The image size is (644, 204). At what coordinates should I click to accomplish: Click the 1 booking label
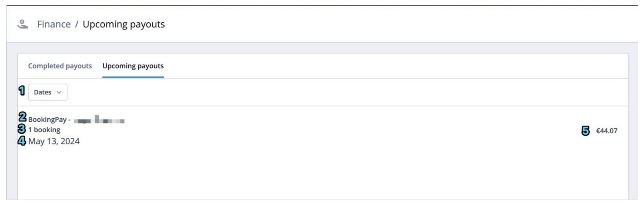[44, 130]
